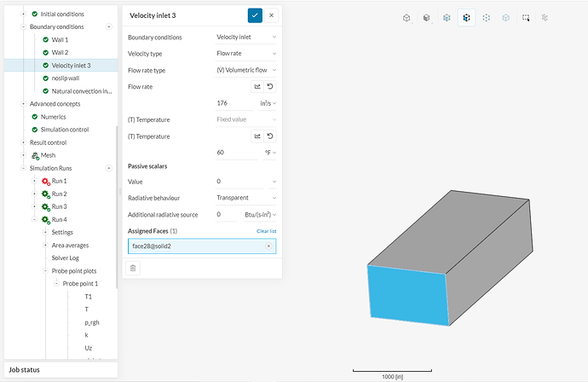Activate box selection tool icon
Image resolution: width=588 pixels, height=382 pixels.
526,18
